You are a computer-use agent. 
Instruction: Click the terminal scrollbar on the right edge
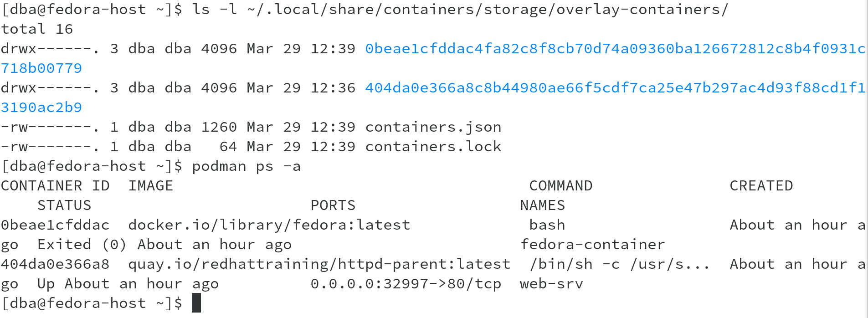pos(866,159)
